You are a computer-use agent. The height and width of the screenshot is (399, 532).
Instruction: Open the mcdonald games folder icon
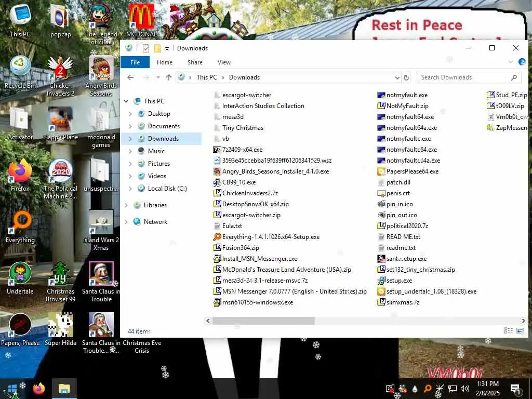pos(101,128)
